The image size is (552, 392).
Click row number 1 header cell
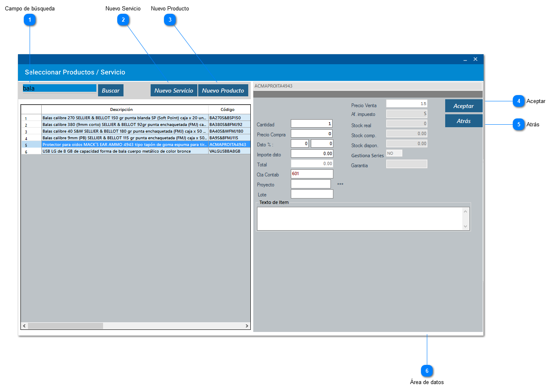pyautogui.click(x=31, y=118)
